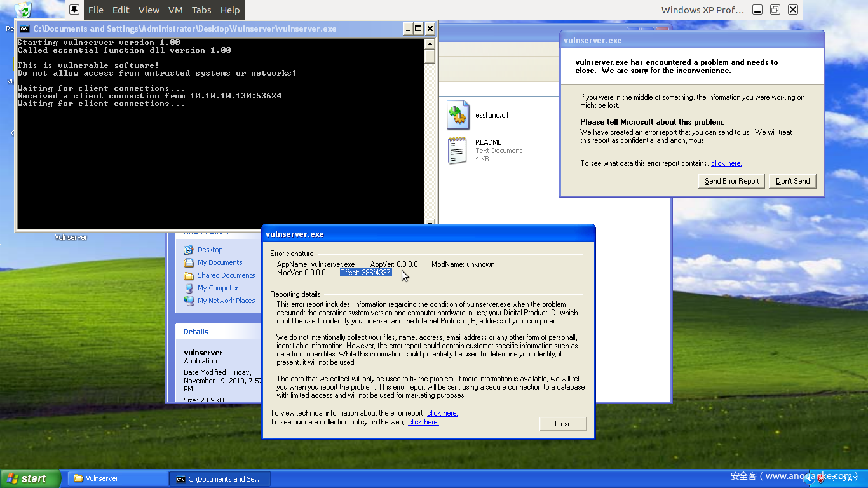868x488 pixels.
Task: Click the AppVer: 0.0.0.0 text
Action: [394, 264]
